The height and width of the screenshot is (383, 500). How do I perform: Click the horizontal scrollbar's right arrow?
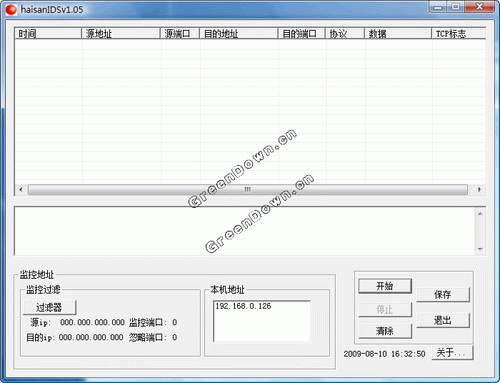pyautogui.click(x=479, y=190)
